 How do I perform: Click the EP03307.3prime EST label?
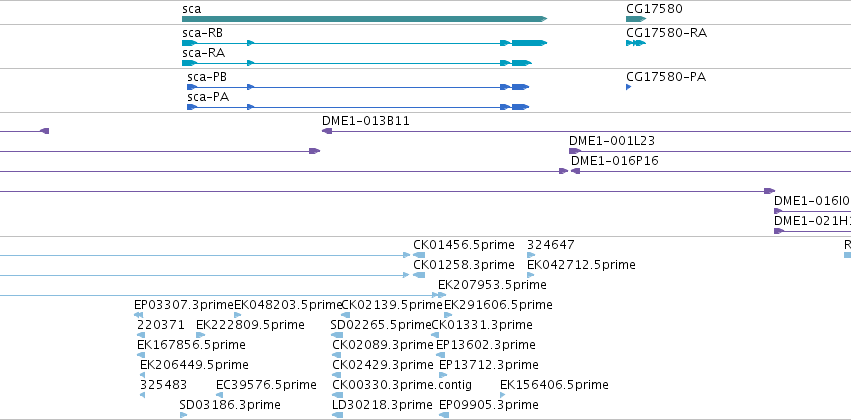coord(183,304)
